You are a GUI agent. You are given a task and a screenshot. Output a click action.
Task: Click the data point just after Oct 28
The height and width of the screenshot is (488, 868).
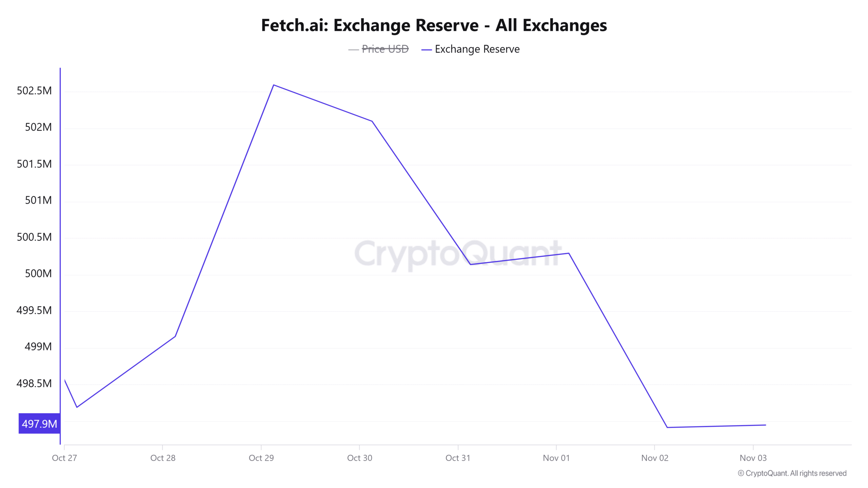pos(175,336)
